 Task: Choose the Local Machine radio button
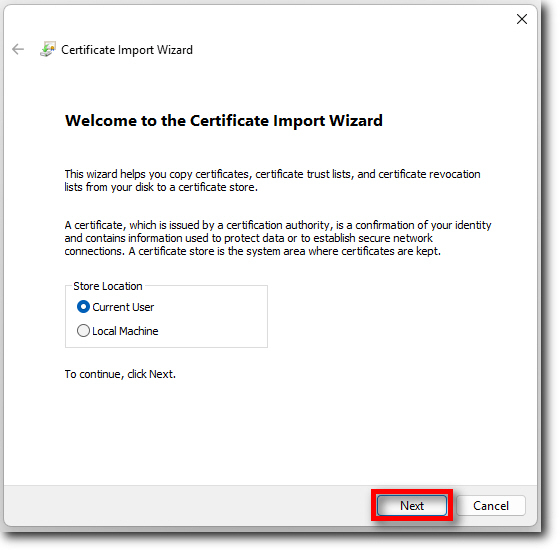tap(83, 331)
